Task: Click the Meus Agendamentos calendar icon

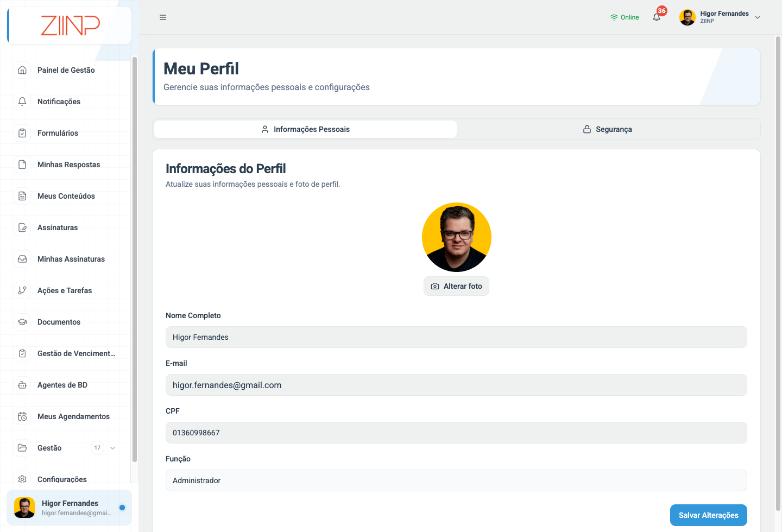Action: point(22,416)
